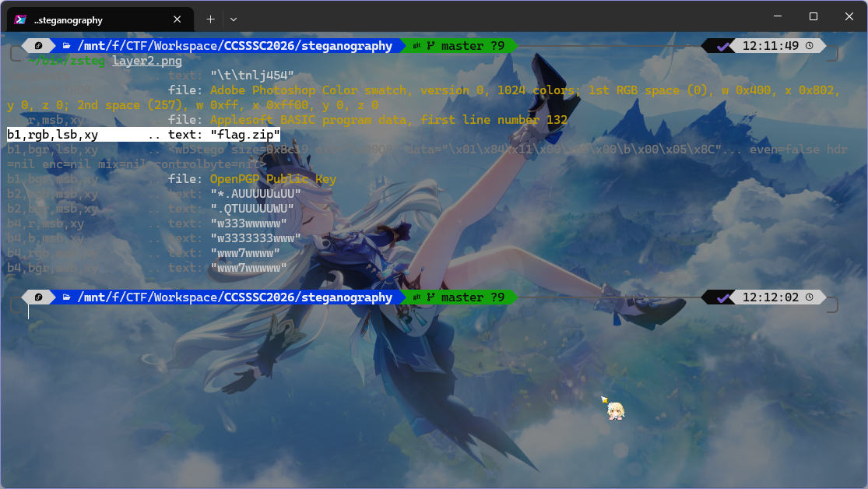Click the "OpenPGP Public Key" output text
This screenshot has width=868, height=489.
pyautogui.click(x=272, y=179)
